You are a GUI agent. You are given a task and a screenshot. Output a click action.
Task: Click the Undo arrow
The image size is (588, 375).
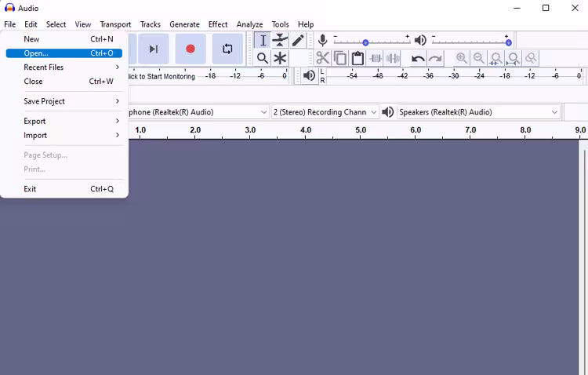[x=418, y=59]
